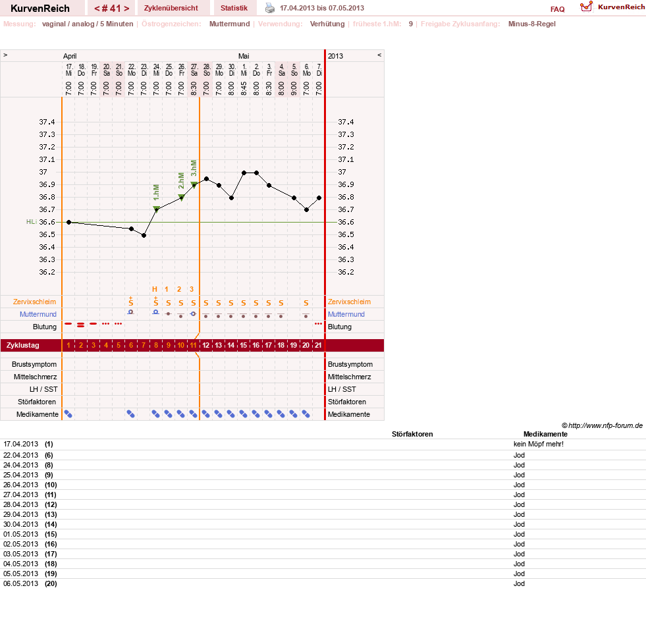The image size is (646, 644).
Task: Click cycle day 14 in the Zyklustag bar
Action: tap(231, 345)
